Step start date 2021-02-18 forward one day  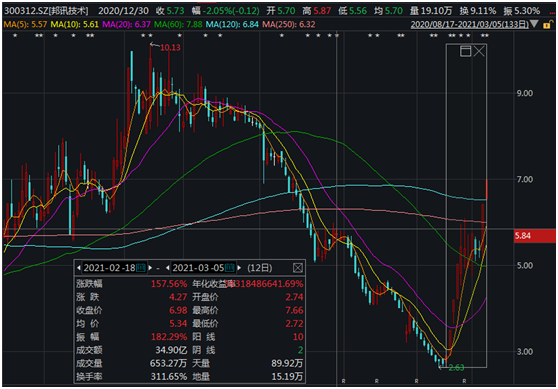[x=150, y=268]
